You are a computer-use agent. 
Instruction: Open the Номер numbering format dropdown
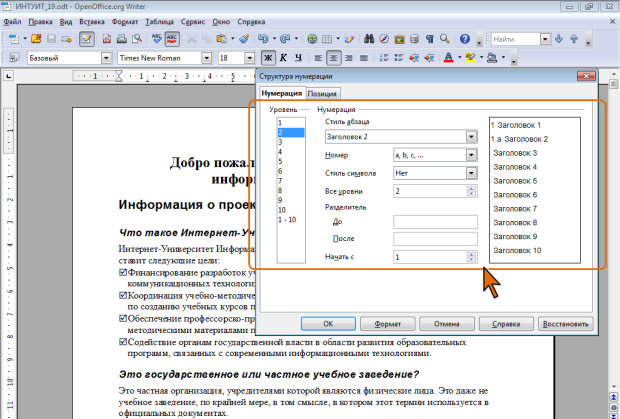[x=470, y=155]
